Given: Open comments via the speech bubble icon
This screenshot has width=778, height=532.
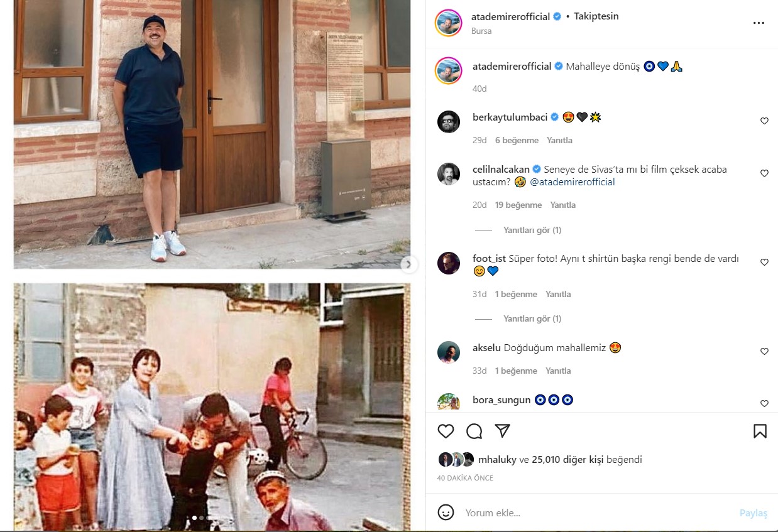Looking at the screenshot, I should click(x=474, y=432).
